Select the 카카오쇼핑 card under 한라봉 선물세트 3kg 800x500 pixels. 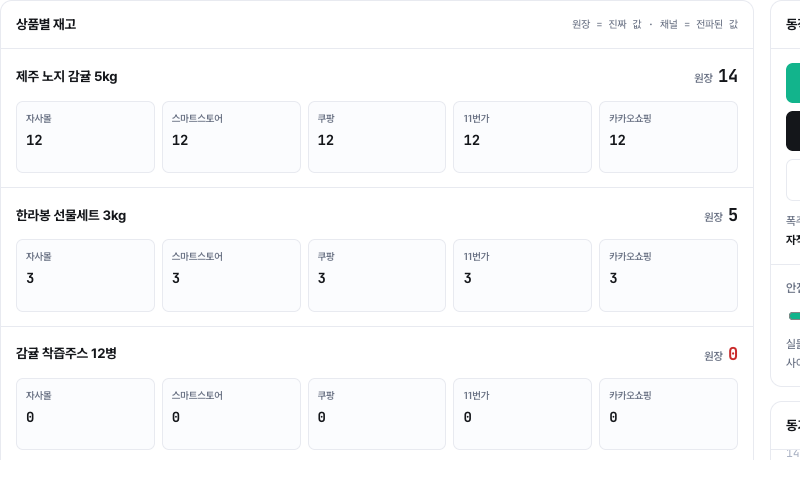(668, 276)
